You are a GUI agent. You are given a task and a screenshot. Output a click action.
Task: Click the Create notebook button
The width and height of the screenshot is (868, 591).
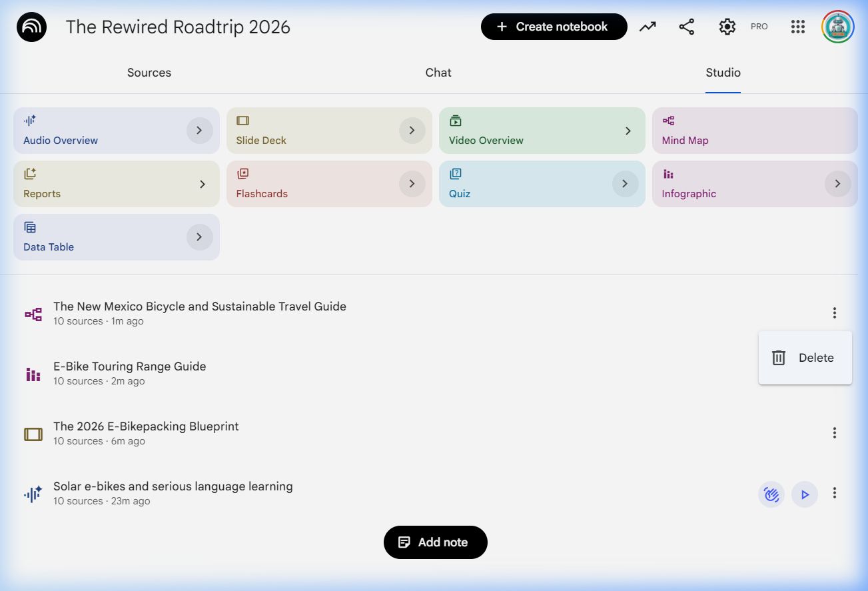click(x=554, y=27)
